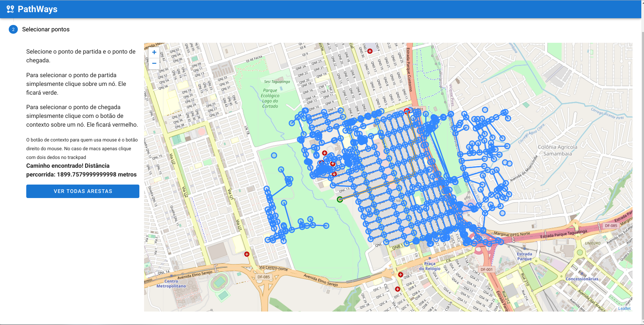Click the PathWays app title

pos(37,9)
